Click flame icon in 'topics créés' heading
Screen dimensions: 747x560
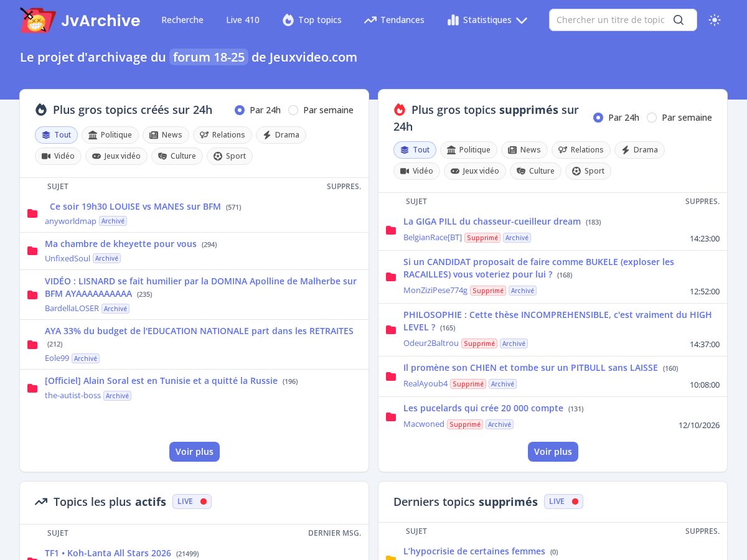pyautogui.click(x=41, y=110)
